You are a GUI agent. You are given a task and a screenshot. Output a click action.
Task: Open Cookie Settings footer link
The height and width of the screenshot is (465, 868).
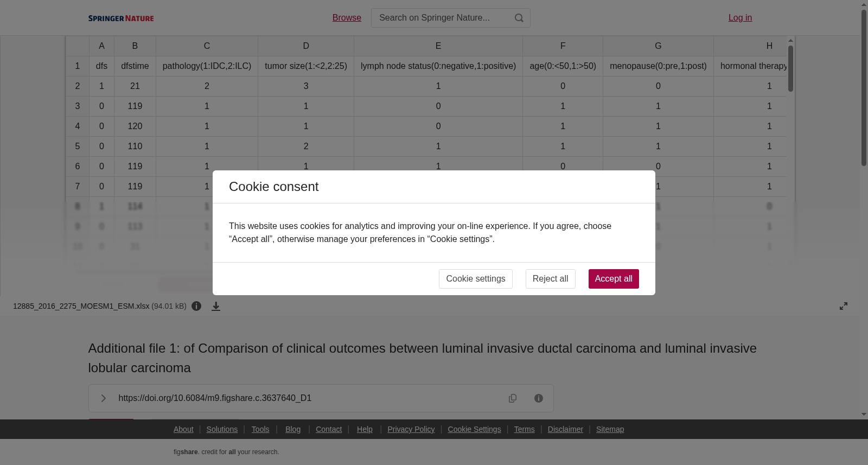pyautogui.click(x=474, y=429)
